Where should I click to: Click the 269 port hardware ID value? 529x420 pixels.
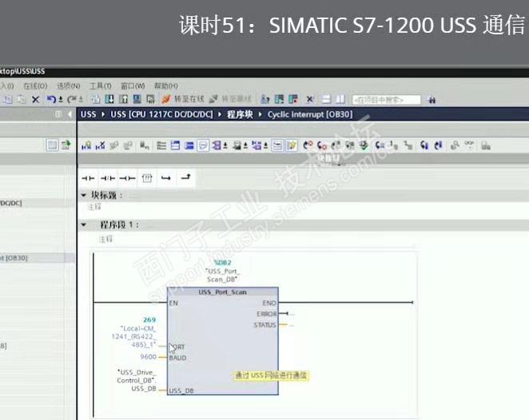tap(149, 319)
